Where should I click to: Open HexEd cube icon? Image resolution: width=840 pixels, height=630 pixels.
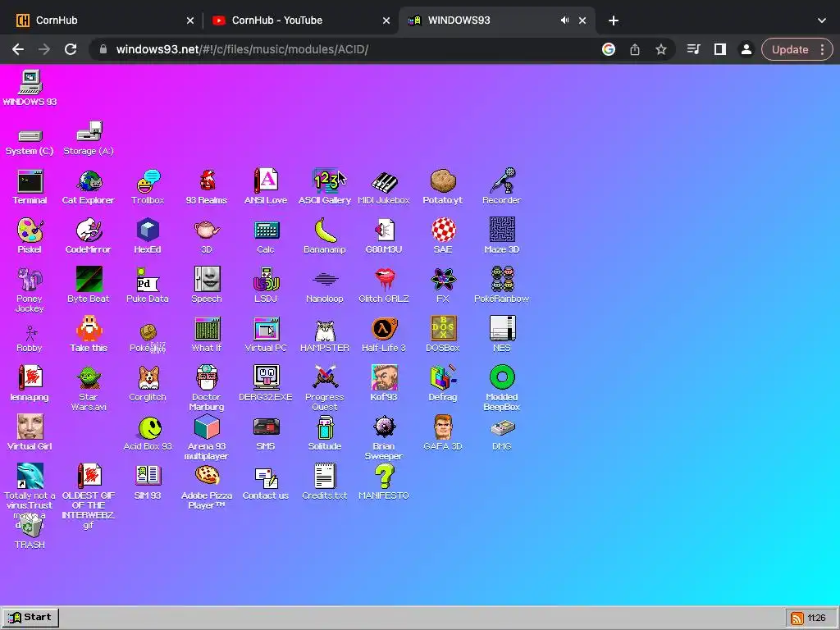[148, 236]
